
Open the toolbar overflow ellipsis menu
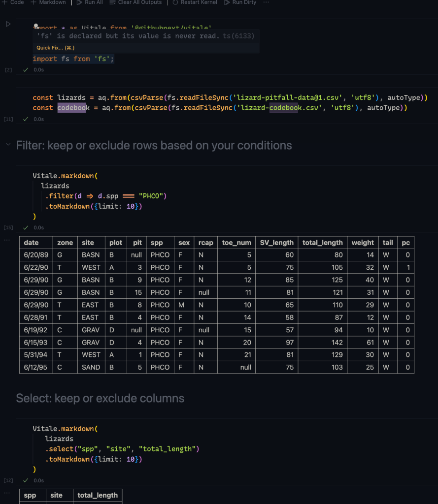(267, 2)
